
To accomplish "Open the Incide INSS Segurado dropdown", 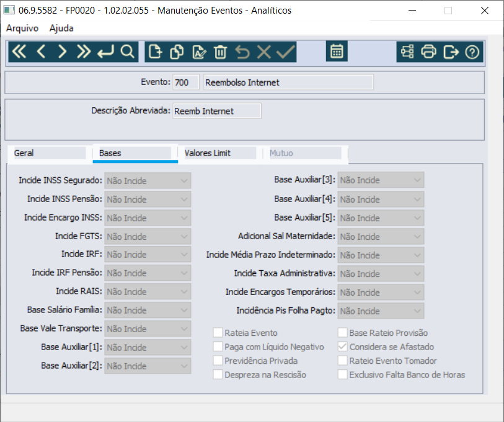I will pyautogui.click(x=148, y=180).
